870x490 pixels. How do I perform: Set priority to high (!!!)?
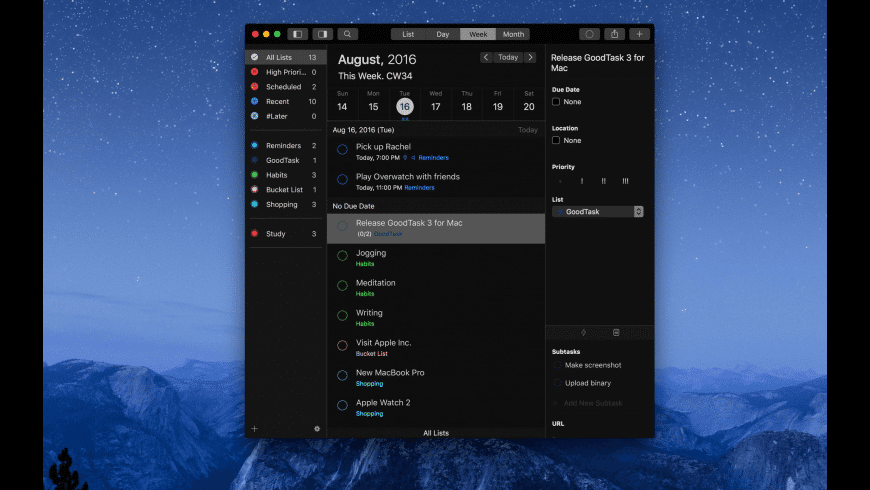click(x=625, y=181)
